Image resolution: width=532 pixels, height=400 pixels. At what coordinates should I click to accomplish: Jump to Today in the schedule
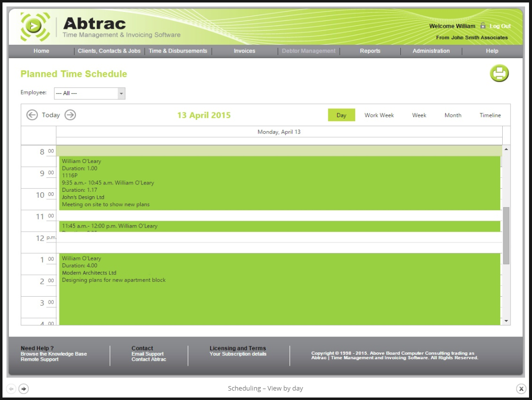[x=51, y=115]
